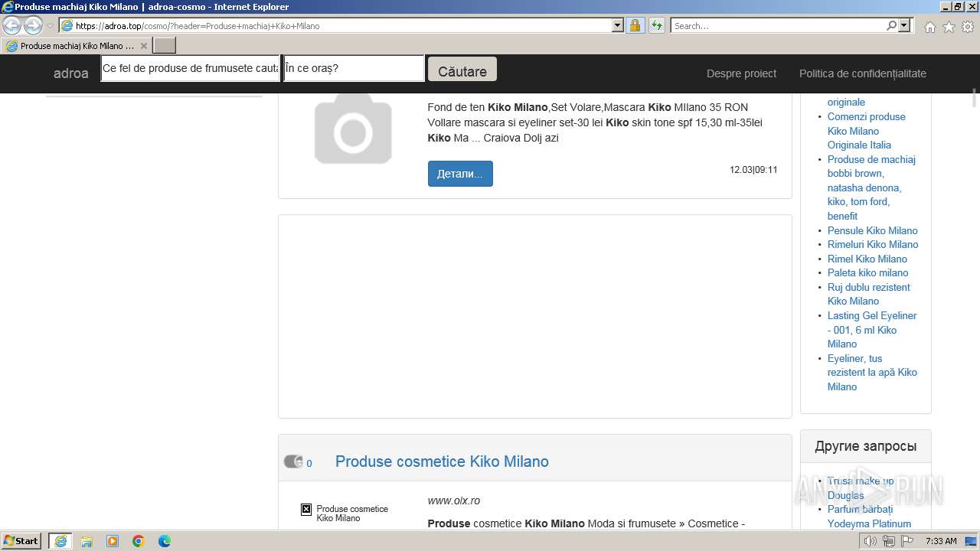Open Lasting Gel Eyeliner 001 link
Screen dimensions: 980x551
tap(871, 330)
